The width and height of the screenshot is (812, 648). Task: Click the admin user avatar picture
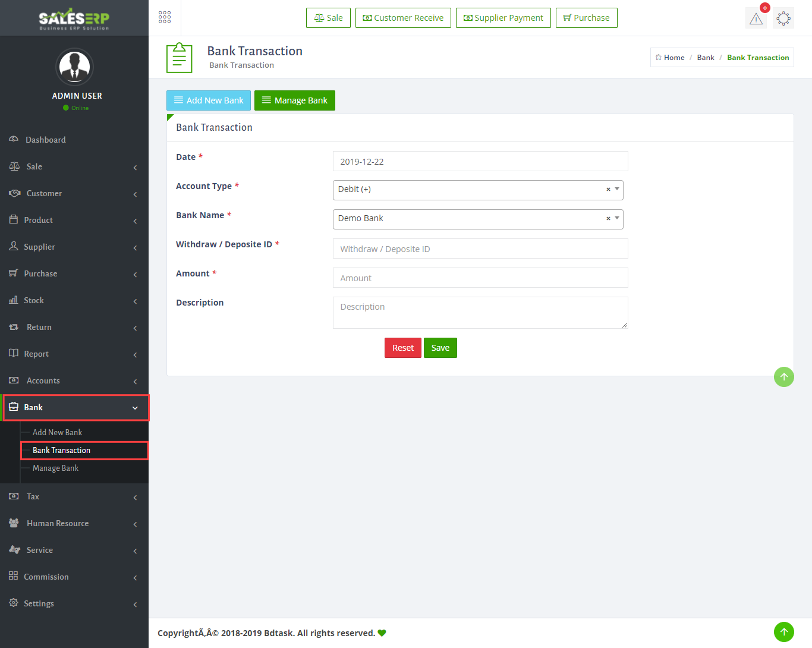[x=74, y=67]
